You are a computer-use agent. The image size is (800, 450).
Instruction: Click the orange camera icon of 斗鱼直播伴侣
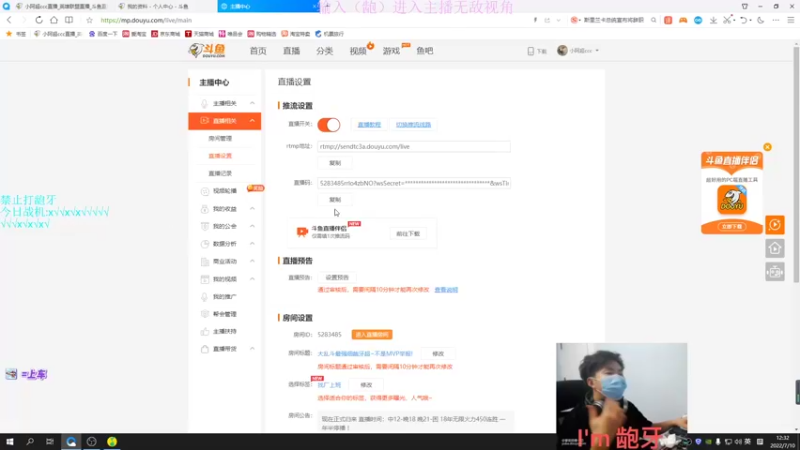(x=302, y=232)
